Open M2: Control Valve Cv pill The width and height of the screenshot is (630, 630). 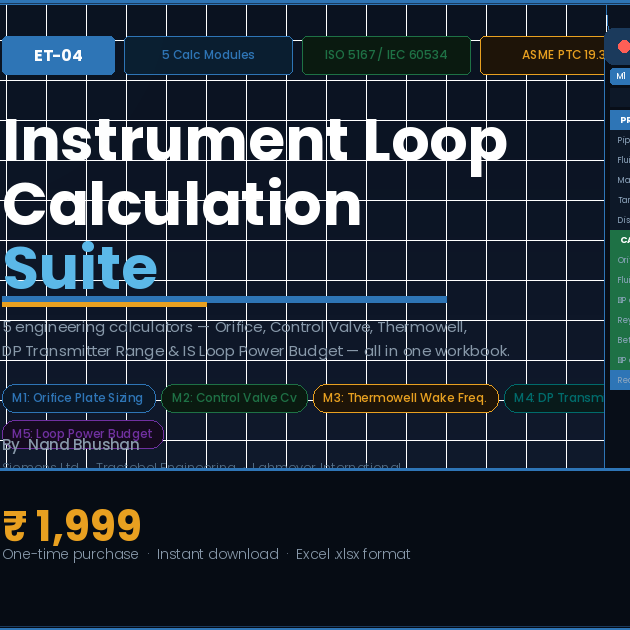[x=234, y=398]
